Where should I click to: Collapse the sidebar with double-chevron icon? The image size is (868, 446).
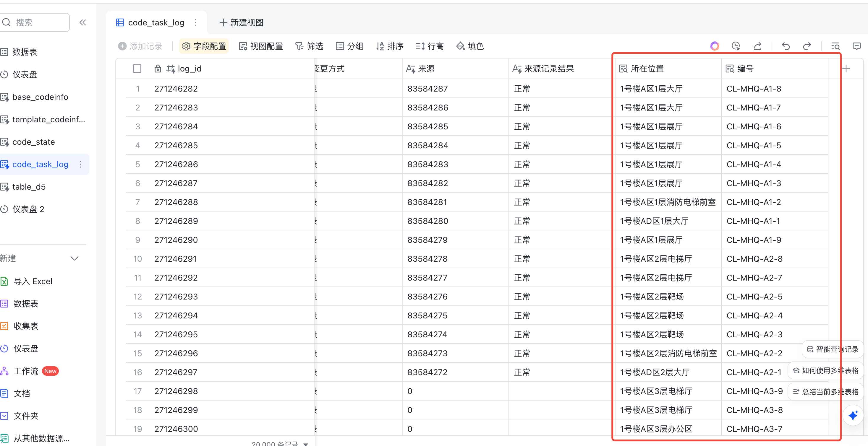pyautogui.click(x=83, y=22)
